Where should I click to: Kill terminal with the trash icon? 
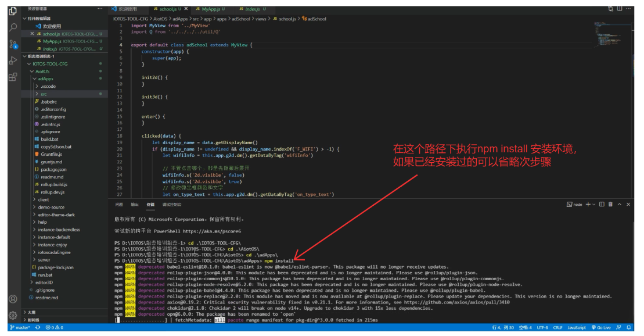coord(610,205)
